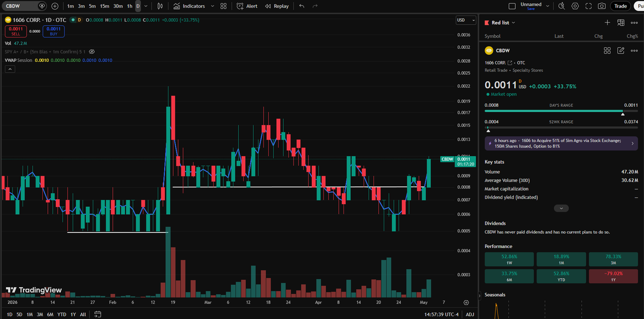Click the Vol 47.2M indicator legend

16,44
